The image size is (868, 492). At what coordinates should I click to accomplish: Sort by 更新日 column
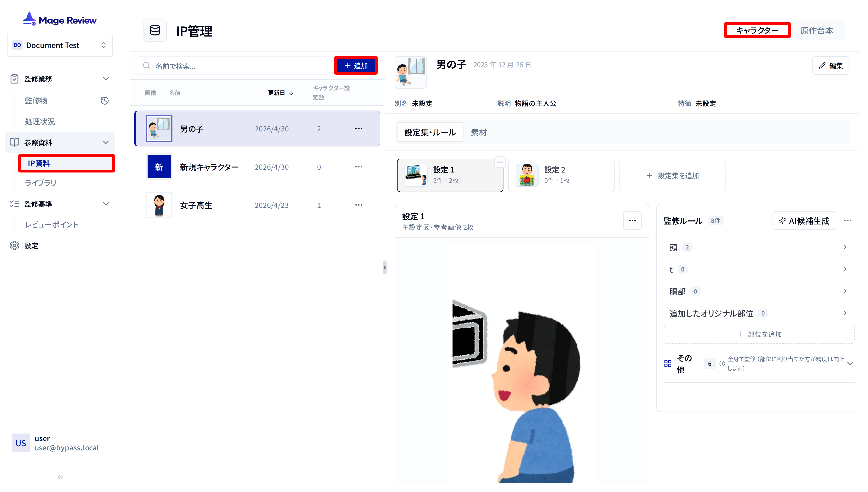coord(281,93)
